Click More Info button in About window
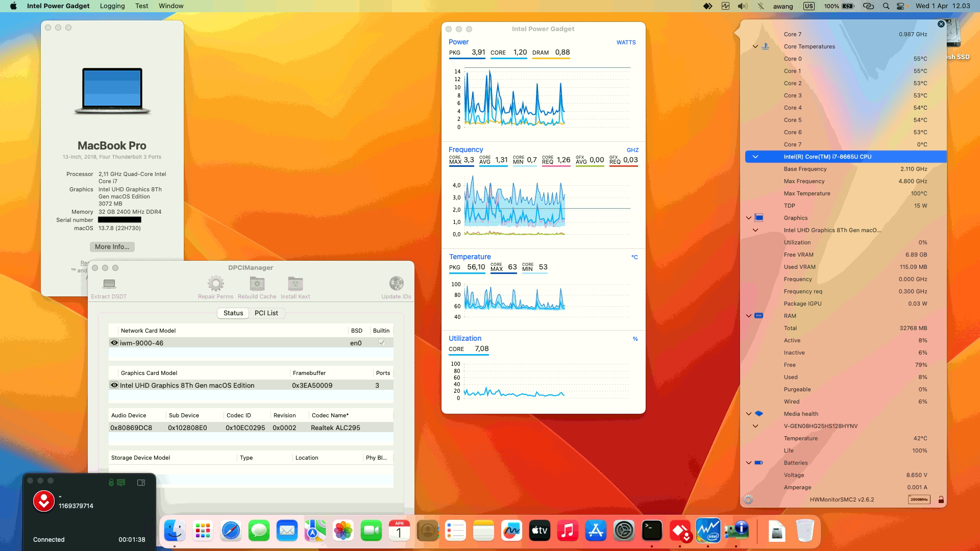The image size is (980, 551). pos(112,246)
